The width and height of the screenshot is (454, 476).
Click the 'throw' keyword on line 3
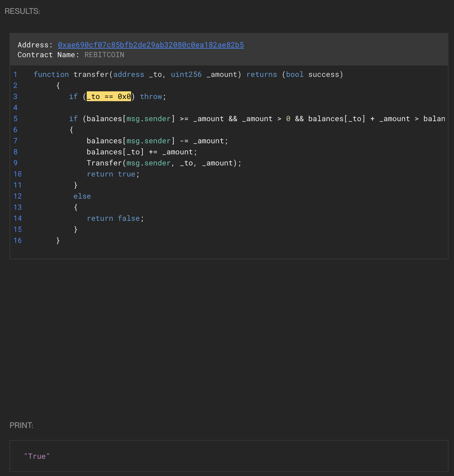[x=151, y=97]
